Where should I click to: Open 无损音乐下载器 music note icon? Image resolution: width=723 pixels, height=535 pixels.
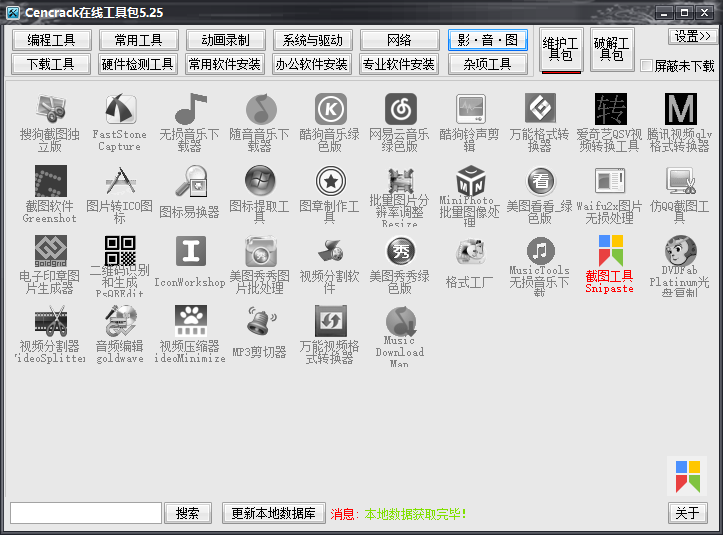[x=190, y=109]
